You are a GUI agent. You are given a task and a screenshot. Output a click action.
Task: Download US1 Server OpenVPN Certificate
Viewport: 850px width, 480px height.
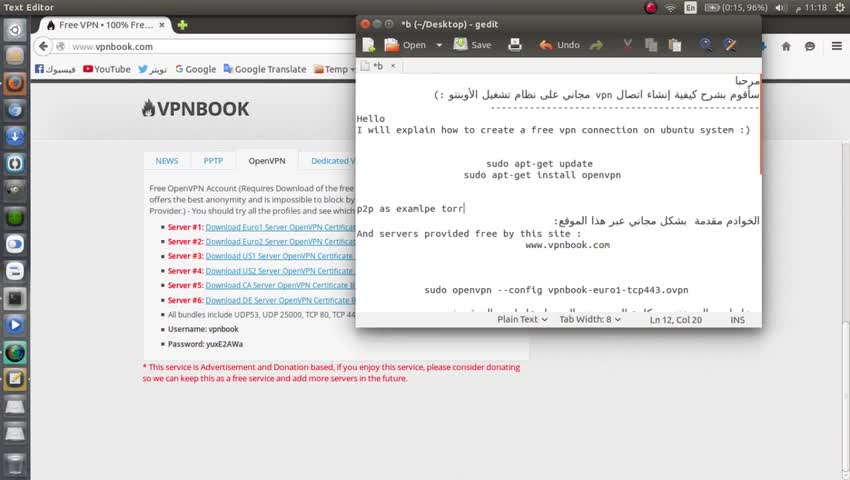(x=279, y=256)
